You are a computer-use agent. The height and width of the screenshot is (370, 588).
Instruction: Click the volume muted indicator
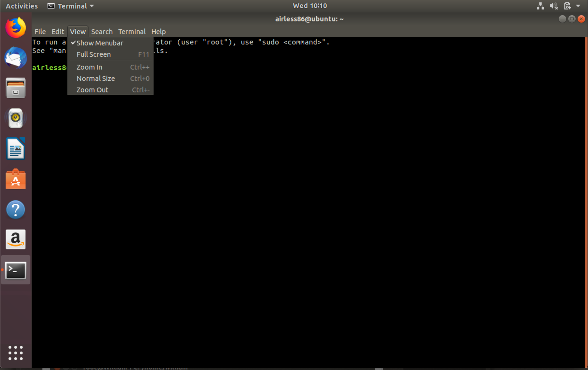click(x=553, y=6)
